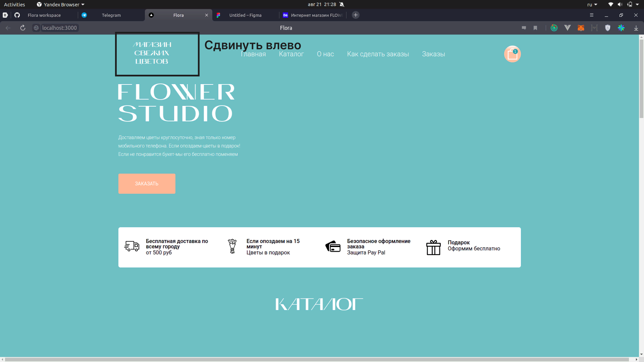The width and height of the screenshot is (644, 362).
Task: Click the bookmark icon in toolbar
Action: point(535,28)
